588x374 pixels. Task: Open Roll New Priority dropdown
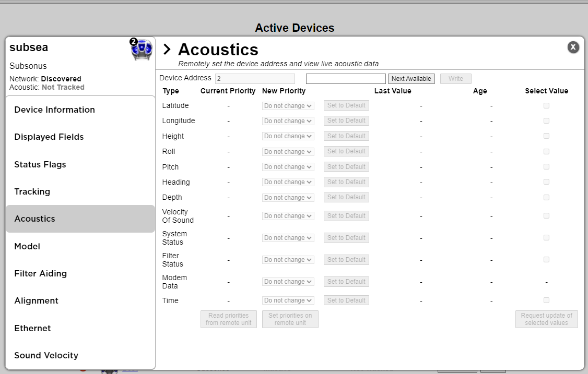(288, 152)
